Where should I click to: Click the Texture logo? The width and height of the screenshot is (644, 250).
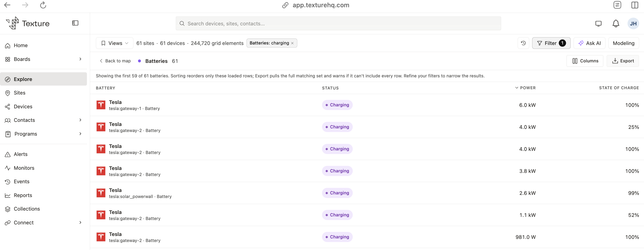click(28, 23)
